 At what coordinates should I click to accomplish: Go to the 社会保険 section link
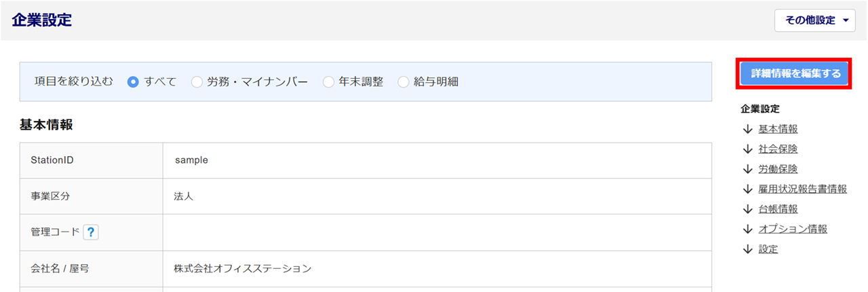point(778,149)
